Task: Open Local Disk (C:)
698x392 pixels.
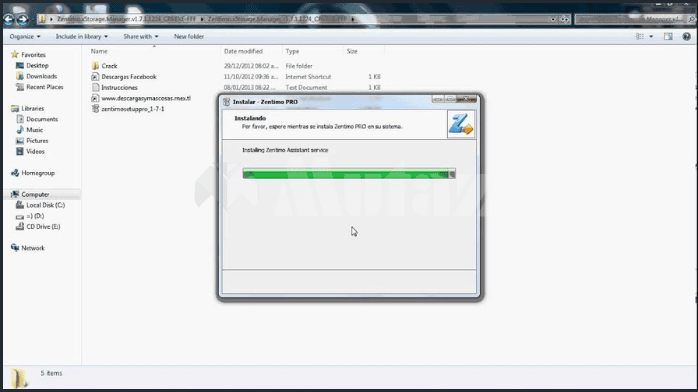Action: [x=45, y=205]
